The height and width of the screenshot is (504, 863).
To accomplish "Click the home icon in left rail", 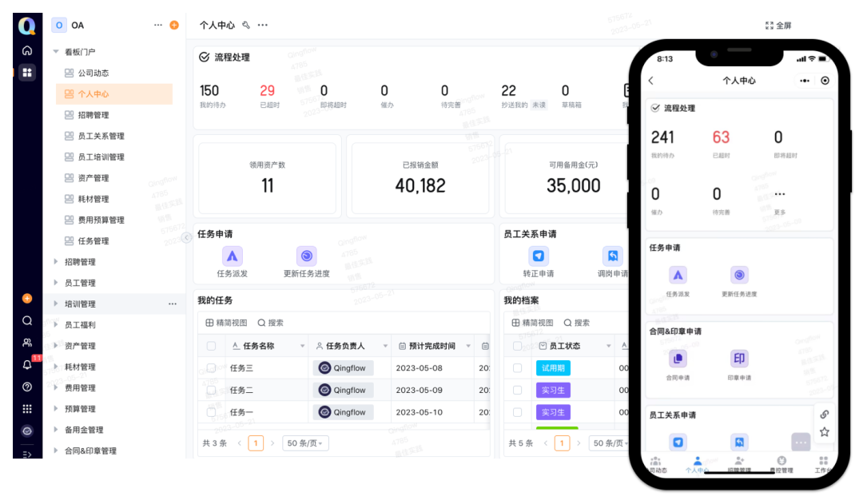I will click(27, 50).
